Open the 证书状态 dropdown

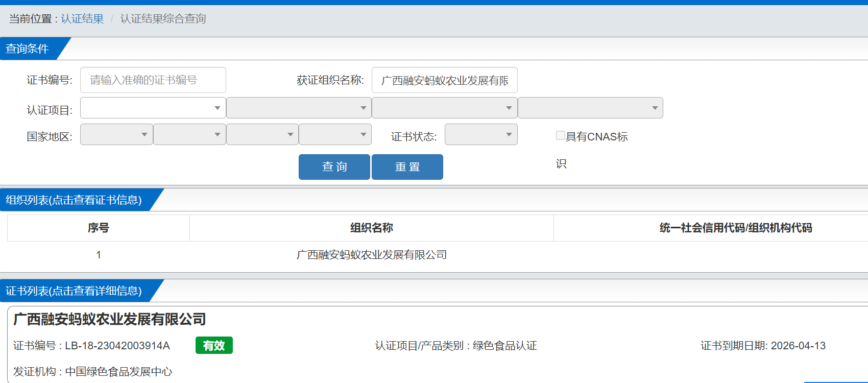(x=481, y=134)
